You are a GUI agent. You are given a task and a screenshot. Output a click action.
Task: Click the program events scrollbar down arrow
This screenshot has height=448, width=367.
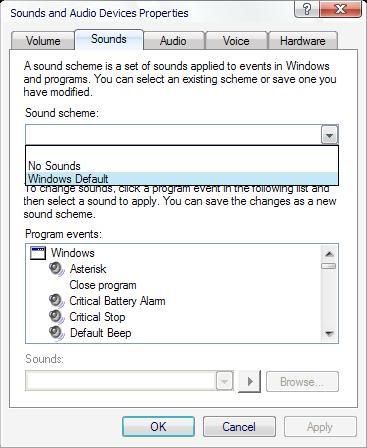(x=329, y=334)
